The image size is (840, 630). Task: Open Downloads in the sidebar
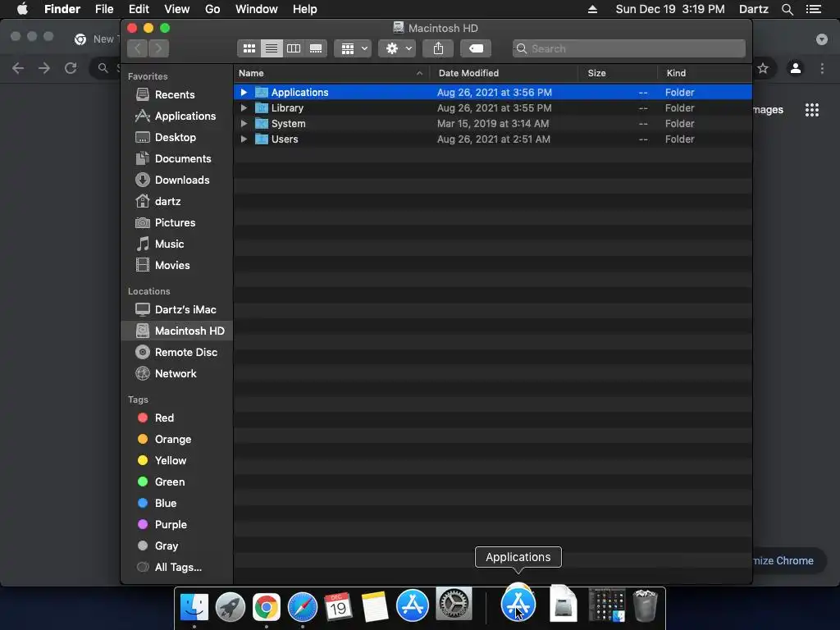click(x=177, y=180)
